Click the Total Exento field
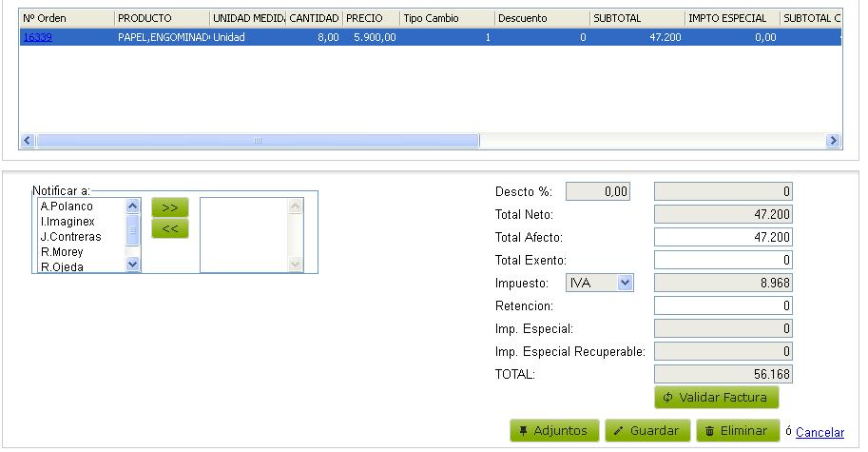This screenshot has height=452, width=868. tap(723, 260)
